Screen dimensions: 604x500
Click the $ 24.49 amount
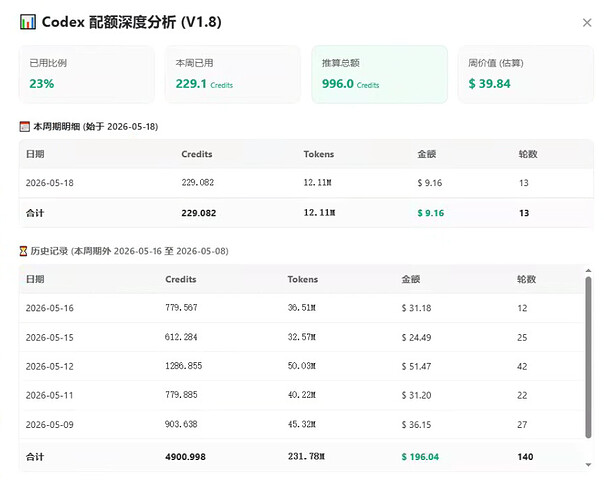(416, 337)
